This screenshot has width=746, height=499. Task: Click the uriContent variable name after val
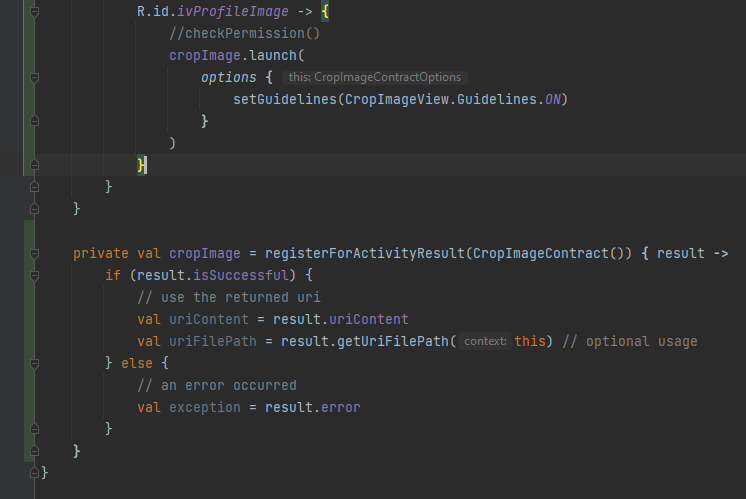(x=209, y=319)
